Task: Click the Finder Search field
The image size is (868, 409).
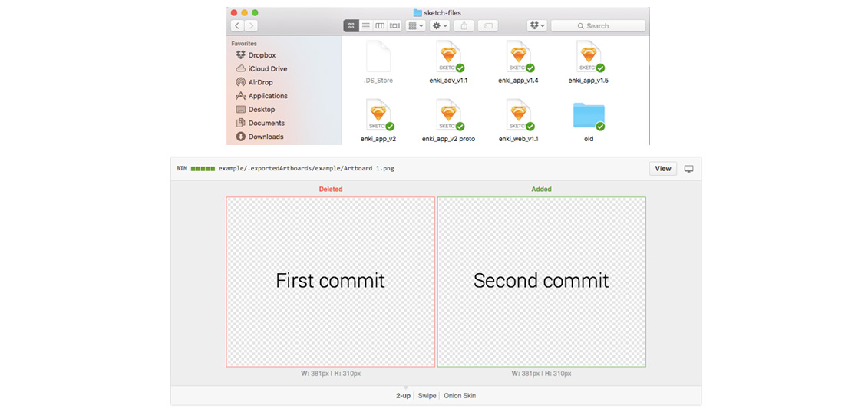Action: 598,25
